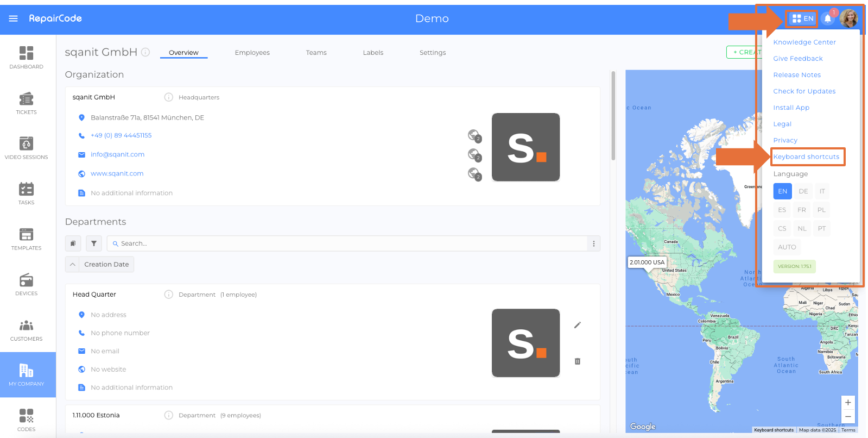The width and height of the screenshot is (868, 438).
Task: Open the departments search three-dot menu
Action: [593, 243]
